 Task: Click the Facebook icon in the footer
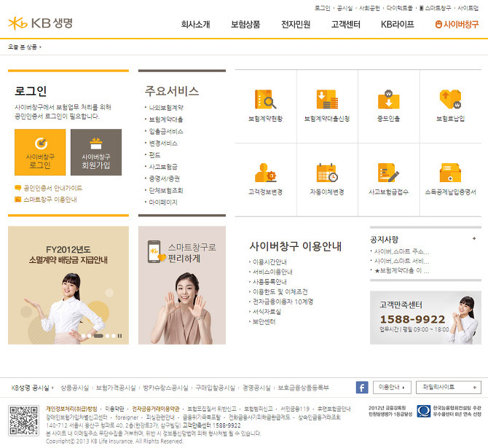(x=362, y=388)
